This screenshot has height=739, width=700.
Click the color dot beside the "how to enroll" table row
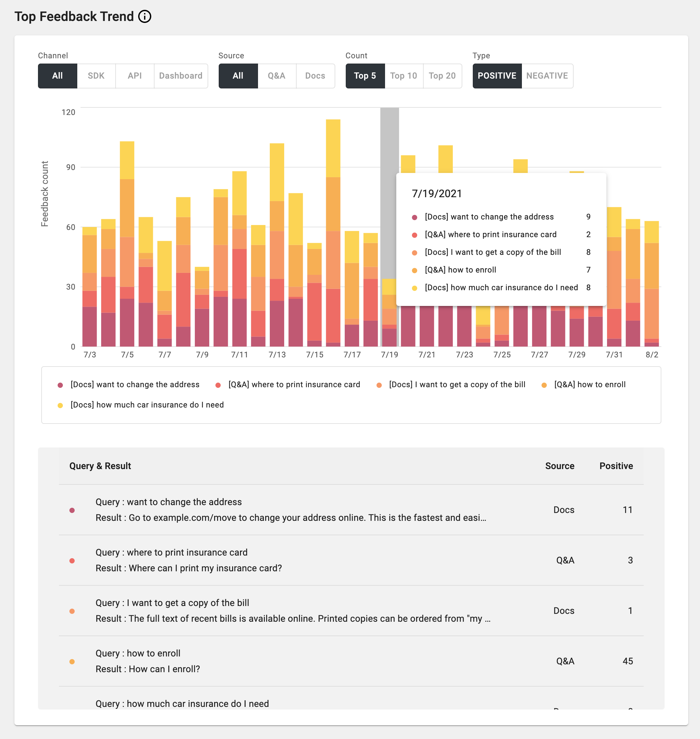[x=72, y=661]
